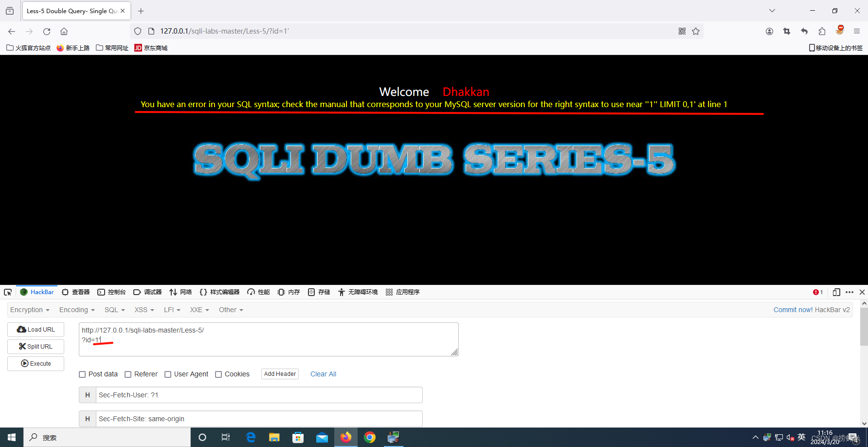The height and width of the screenshot is (447, 868).
Task: Click the Clear All link
Action: tap(323, 374)
